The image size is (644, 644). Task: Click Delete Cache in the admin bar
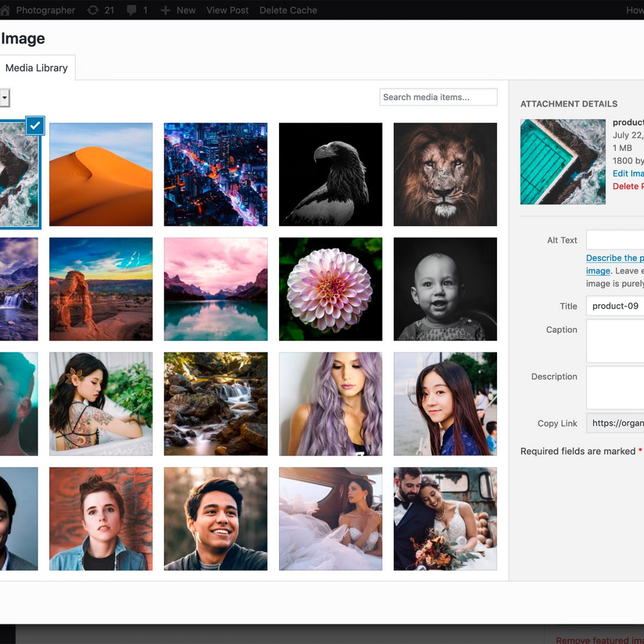288,10
